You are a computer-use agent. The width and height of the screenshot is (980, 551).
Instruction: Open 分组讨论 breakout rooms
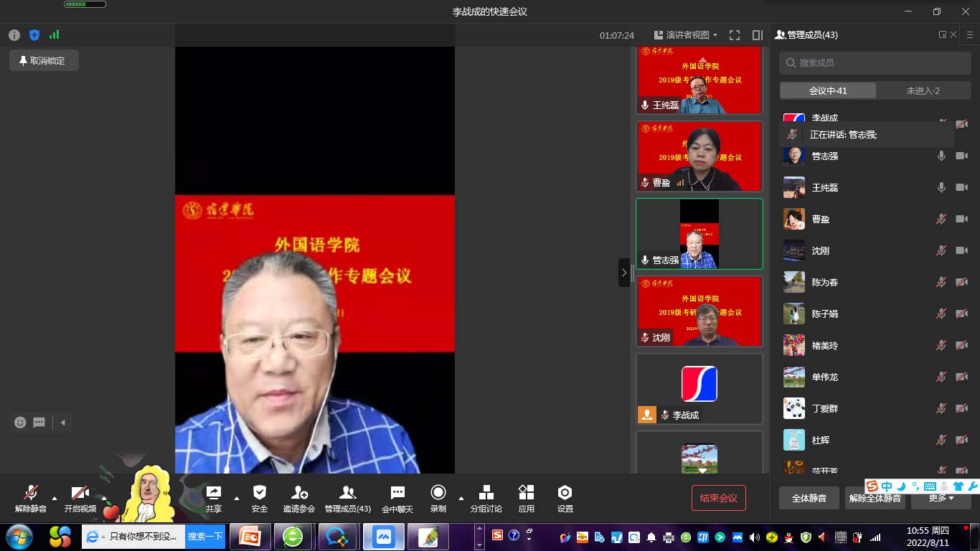(486, 493)
